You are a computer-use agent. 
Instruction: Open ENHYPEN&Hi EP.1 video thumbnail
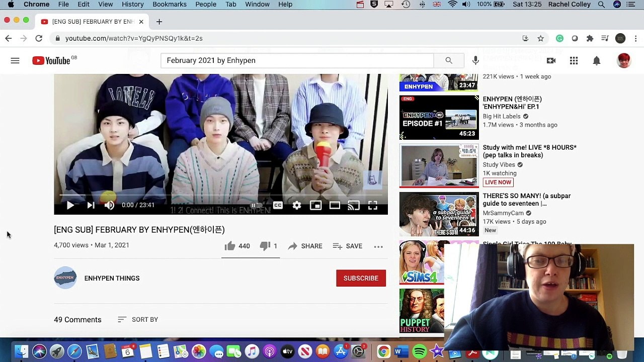439,118
